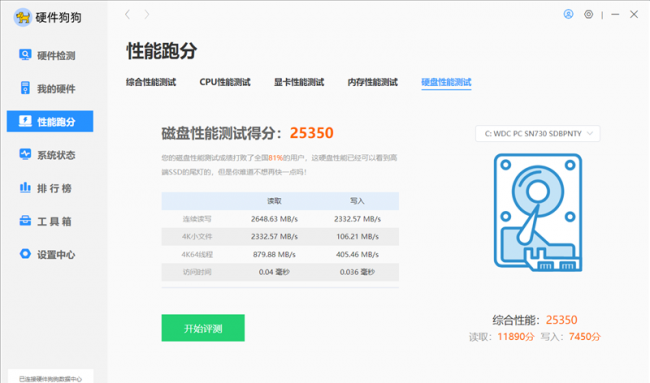Viewport: 650px width, 383px height.
Task: Click the 4K64线程 row label
Action: (197, 255)
